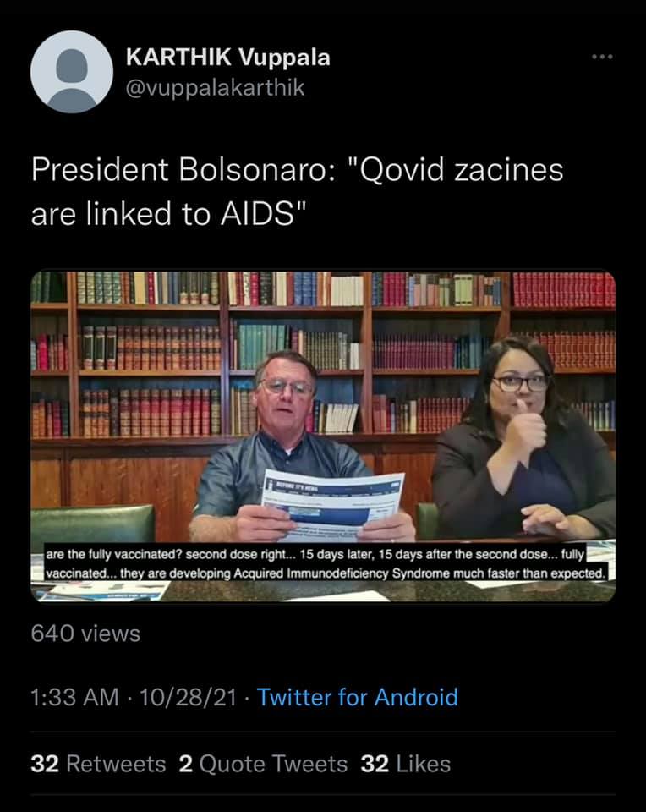The height and width of the screenshot is (812, 646).
Task: Open the three-dot more options menu
Action: [x=603, y=57]
